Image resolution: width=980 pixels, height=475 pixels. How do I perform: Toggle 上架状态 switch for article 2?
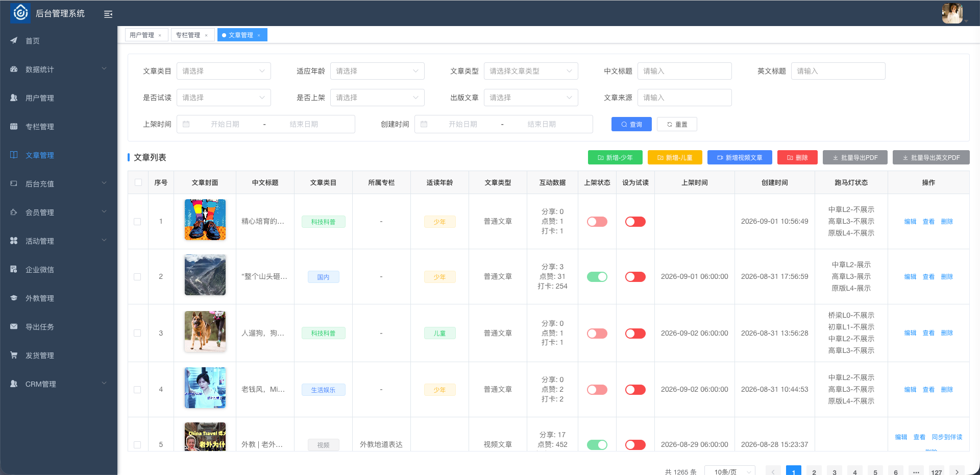tap(597, 277)
